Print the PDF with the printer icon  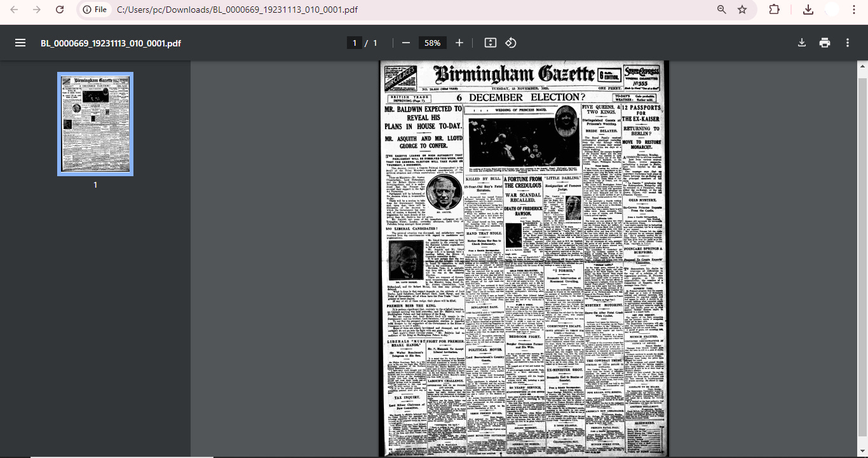pyautogui.click(x=825, y=43)
